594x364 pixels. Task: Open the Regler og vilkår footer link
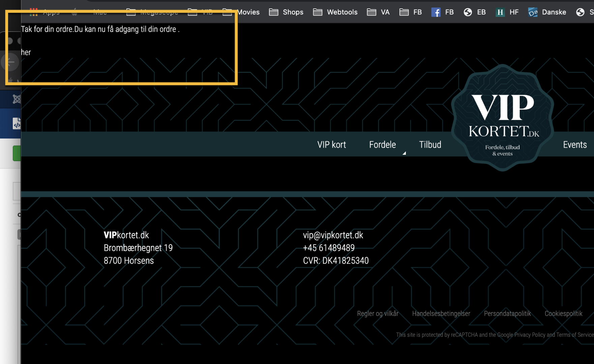[x=378, y=313]
